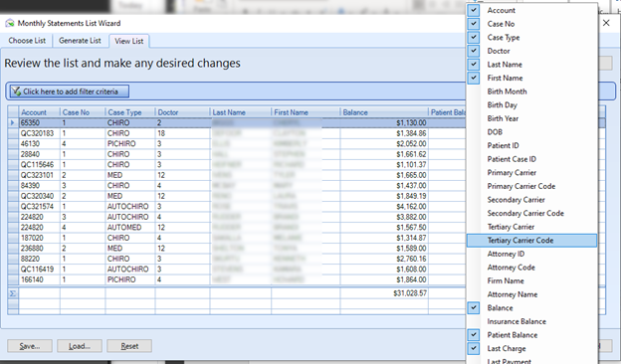Click the summary sigma row icon
621x364 pixels.
click(x=13, y=293)
